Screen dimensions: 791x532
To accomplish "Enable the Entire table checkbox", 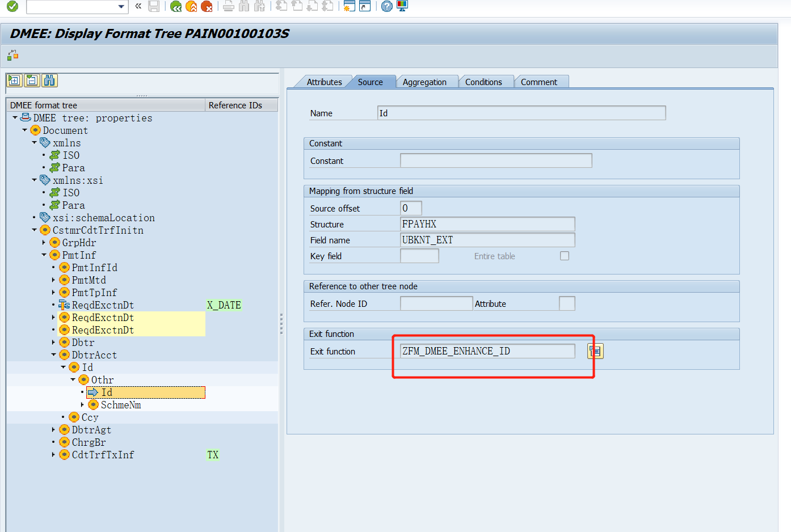I will [564, 256].
